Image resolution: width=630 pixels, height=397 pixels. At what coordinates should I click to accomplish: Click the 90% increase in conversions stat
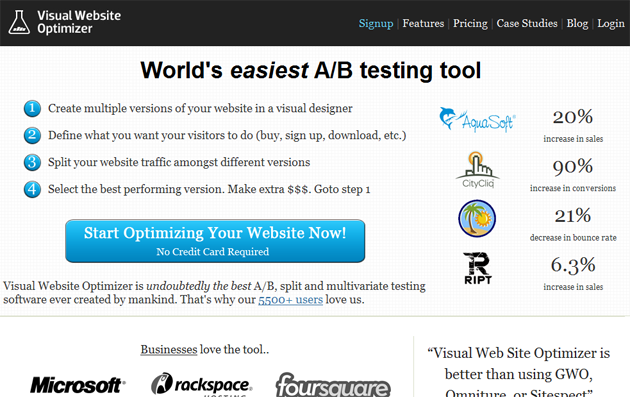(x=573, y=175)
